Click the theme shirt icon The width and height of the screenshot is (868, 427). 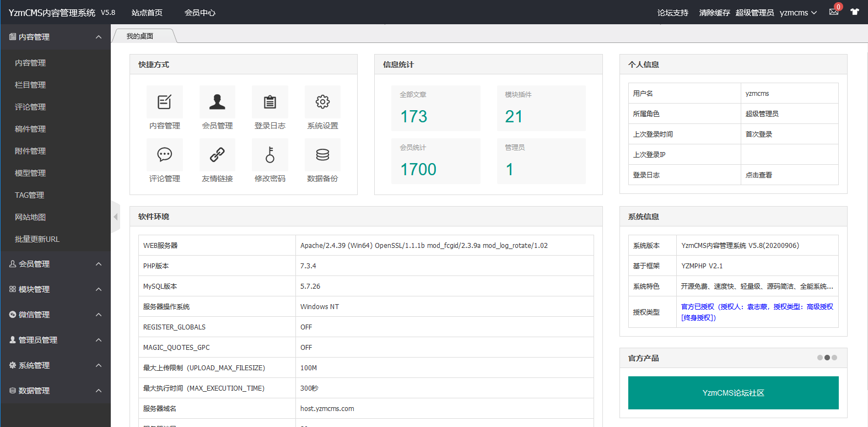pos(855,12)
